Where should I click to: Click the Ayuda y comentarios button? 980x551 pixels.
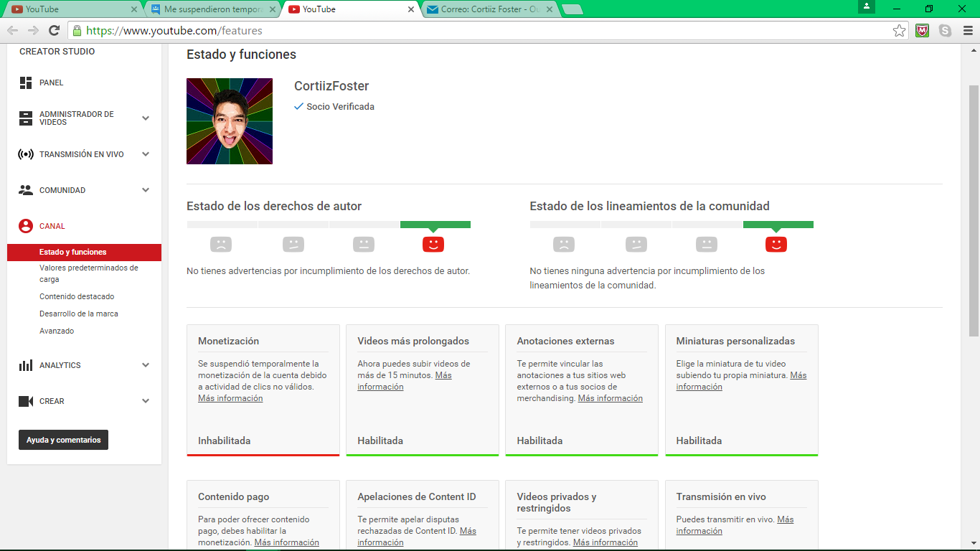coord(63,440)
